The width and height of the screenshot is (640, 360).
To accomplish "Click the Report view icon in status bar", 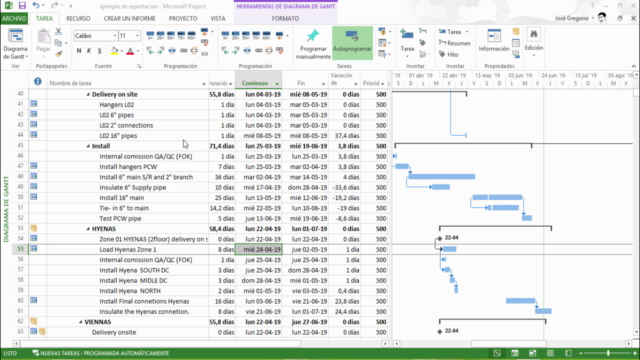I will (568, 353).
